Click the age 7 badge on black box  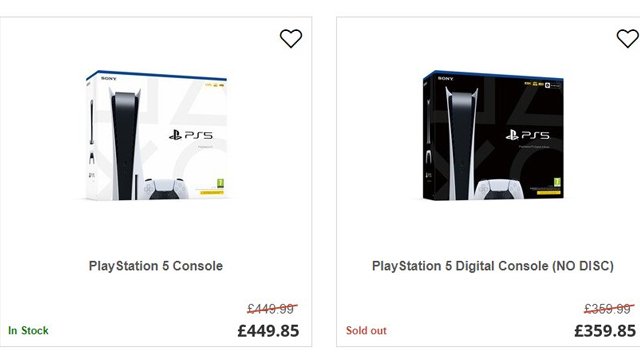(x=557, y=182)
